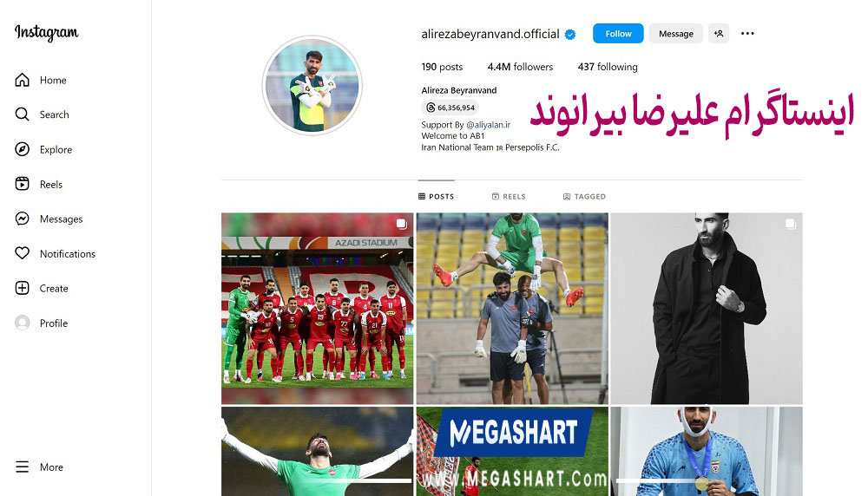Switch to the Tagged tab

click(x=584, y=196)
